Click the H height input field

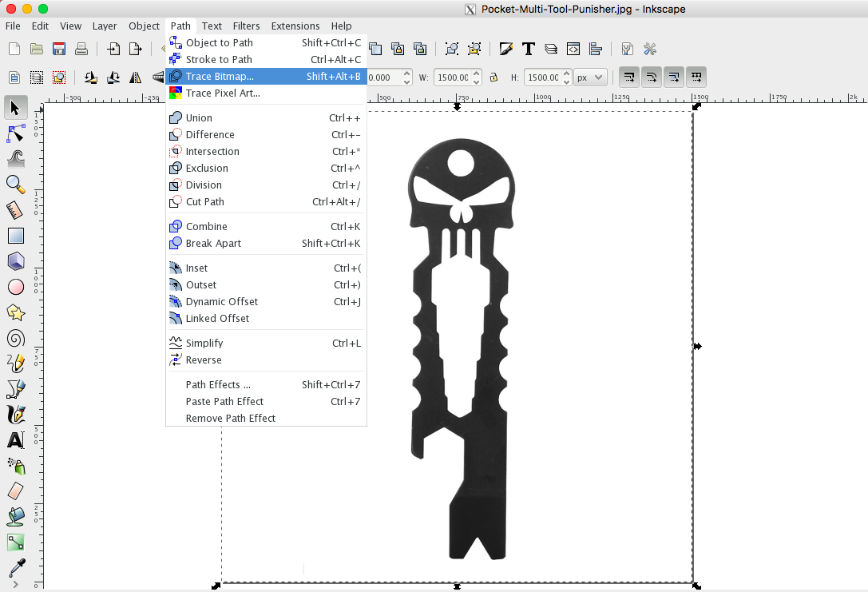(x=542, y=77)
